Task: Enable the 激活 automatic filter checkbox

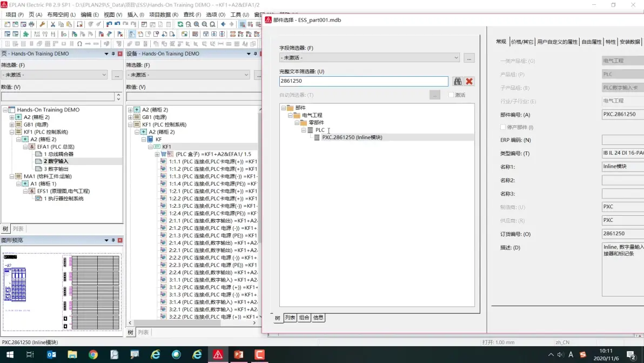Action: 451,95
